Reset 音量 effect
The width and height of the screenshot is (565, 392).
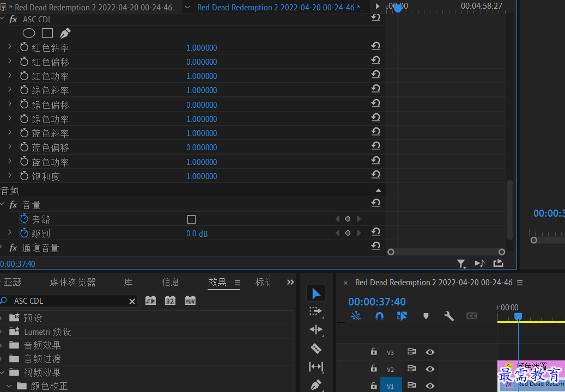[376, 203]
